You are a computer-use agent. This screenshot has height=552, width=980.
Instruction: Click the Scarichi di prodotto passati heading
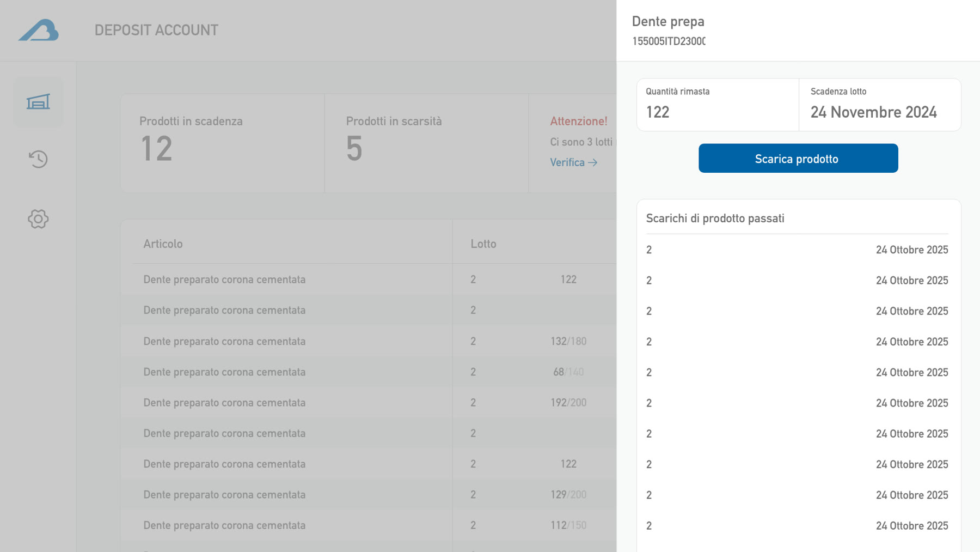(x=715, y=219)
